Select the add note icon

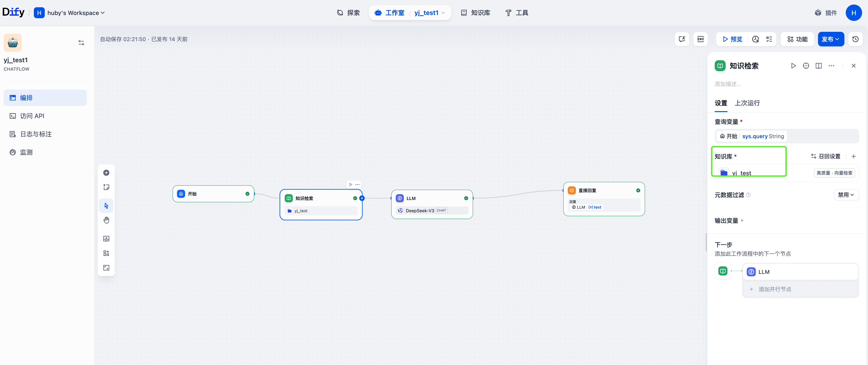pyautogui.click(x=106, y=187)
